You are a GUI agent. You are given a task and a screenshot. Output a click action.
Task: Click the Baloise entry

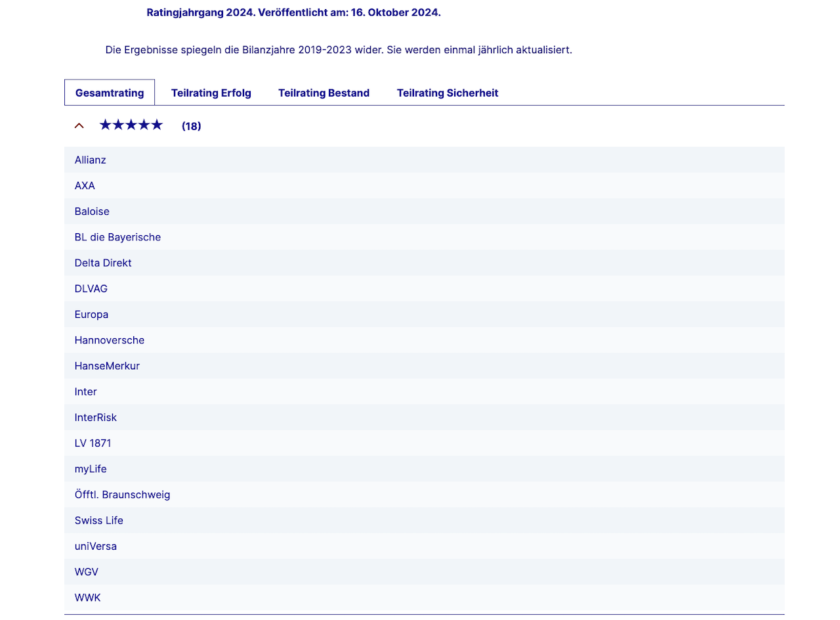point(425,211)
